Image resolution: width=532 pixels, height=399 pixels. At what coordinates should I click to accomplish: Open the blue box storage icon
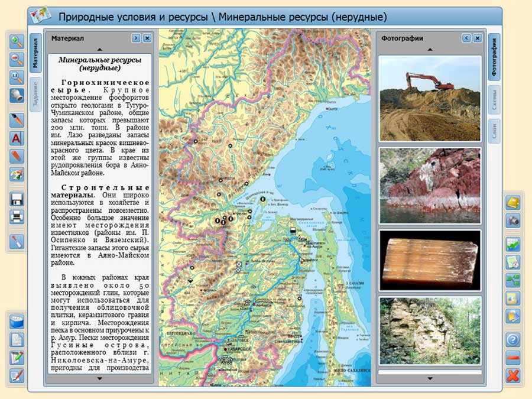[17, 322]
